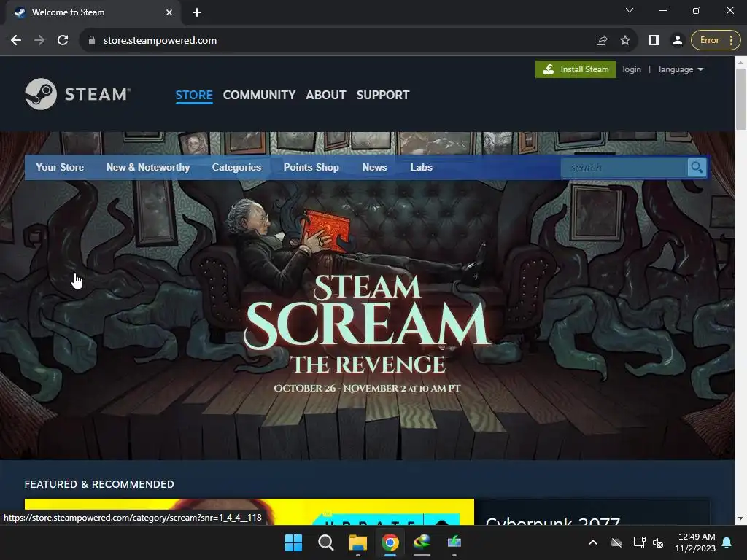Screen dimensions: 747x560
Task: Click the Error browser menu button
Action: [x=716, y=41]
